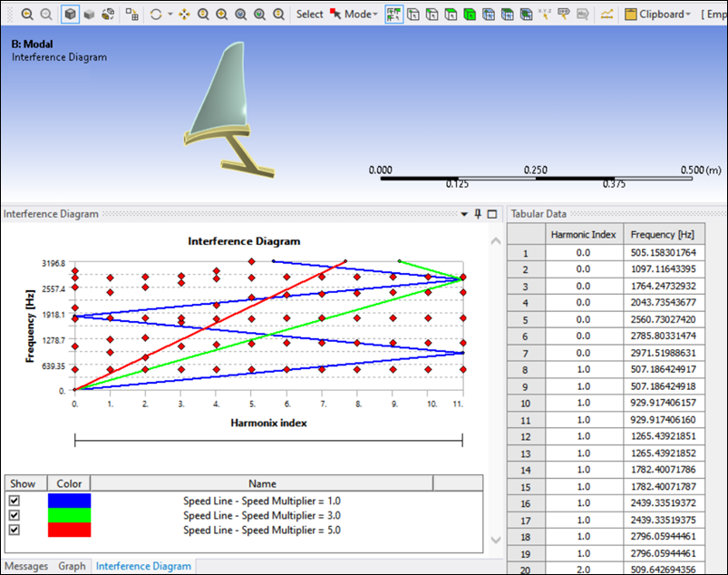Switch to the Graph tab
The width and height of the screenshot is (728, 575).
72,566
